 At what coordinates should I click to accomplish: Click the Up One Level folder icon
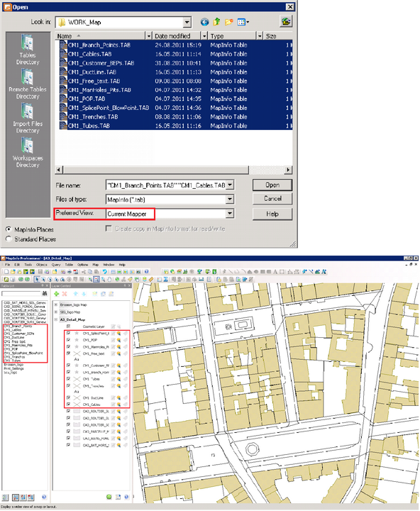click(x=216, y=22)
